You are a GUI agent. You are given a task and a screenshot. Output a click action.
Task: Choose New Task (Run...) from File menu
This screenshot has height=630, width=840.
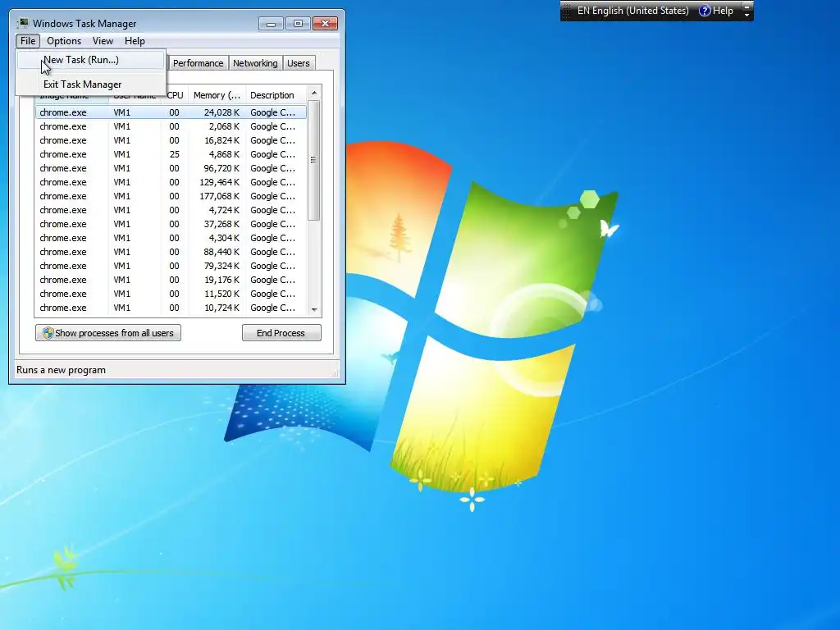coord(90,60)
